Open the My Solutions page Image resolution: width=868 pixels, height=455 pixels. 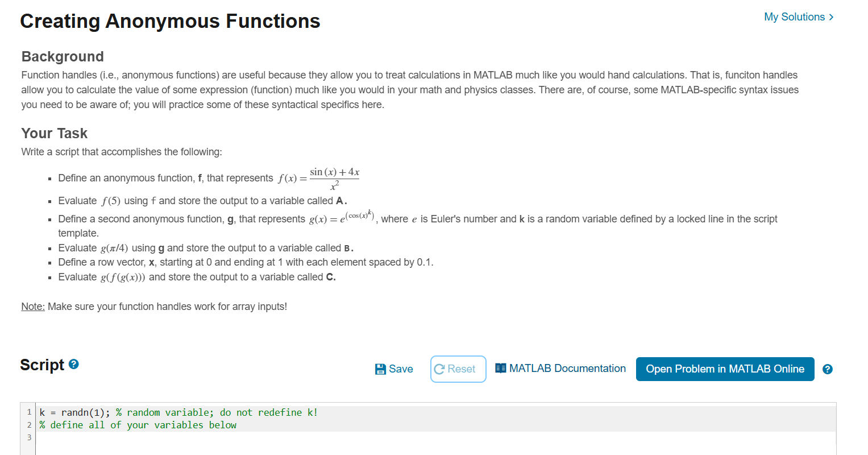coord(794,17)
